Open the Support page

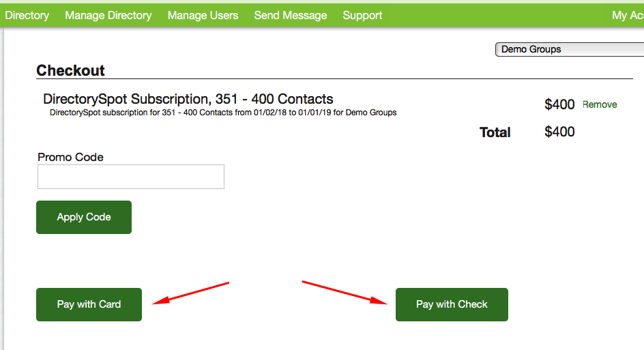click(362, 15)
